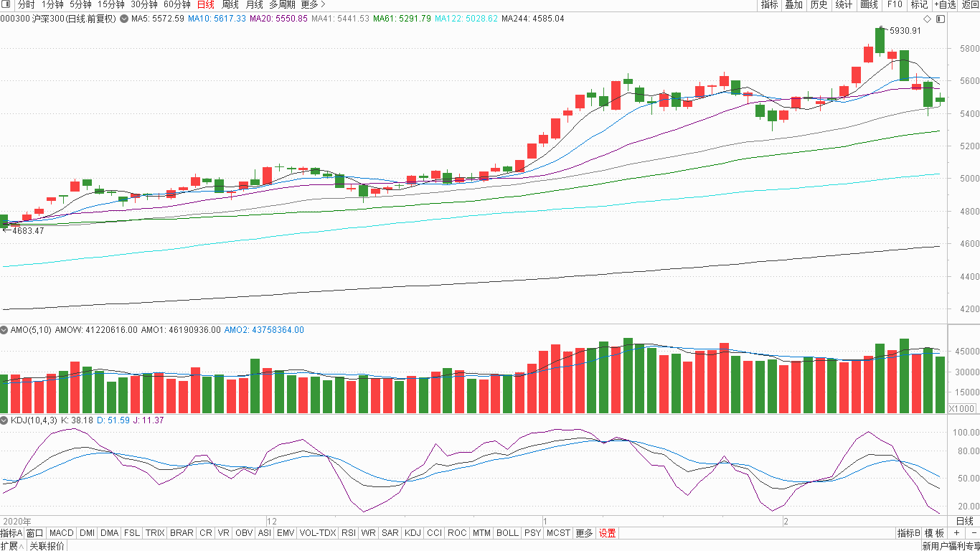Open 更多 indicators list in bottom bar

pyautogui.click(x=585, y=533)
